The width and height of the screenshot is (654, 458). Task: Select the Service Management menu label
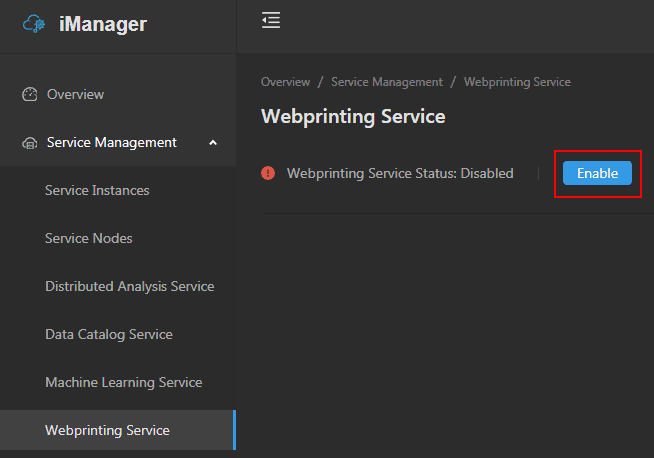(x=111, y=142)
